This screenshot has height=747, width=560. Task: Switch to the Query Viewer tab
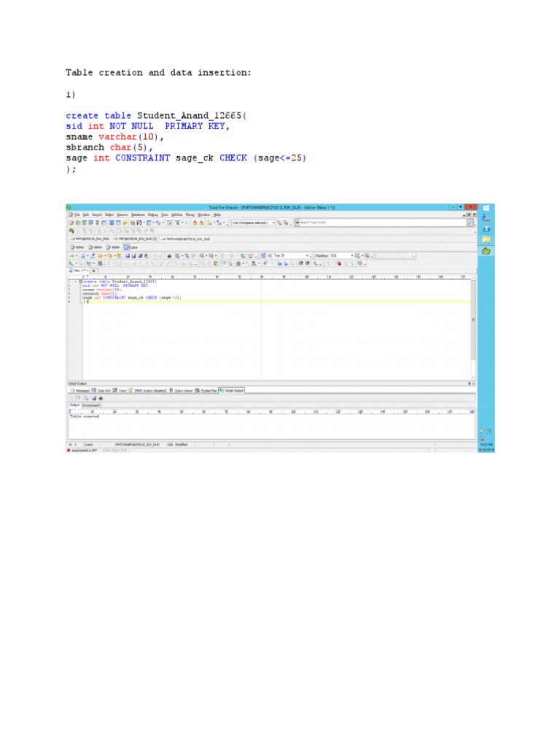coord(182,391)
